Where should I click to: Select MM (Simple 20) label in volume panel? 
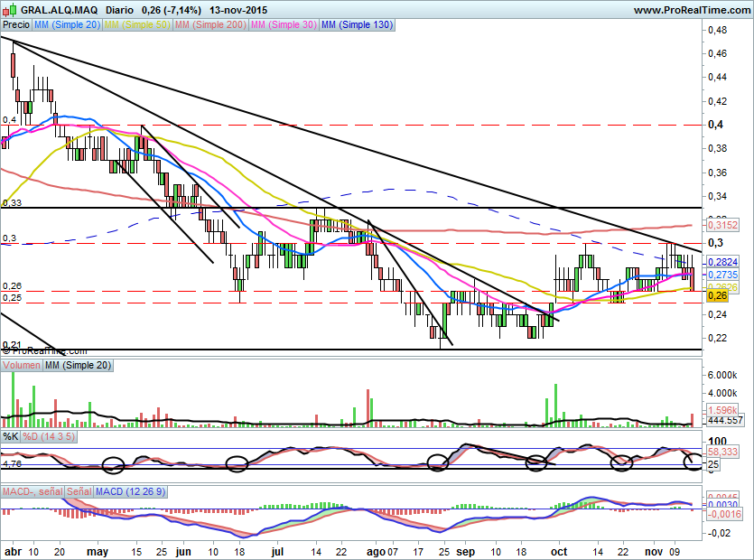(x=77, y=366)
